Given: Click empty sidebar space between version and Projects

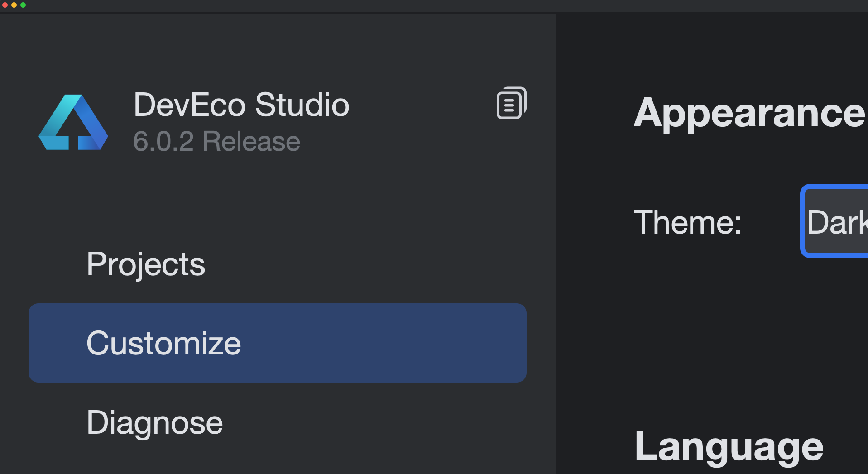Looking at the screenshot, I should 272,199.
